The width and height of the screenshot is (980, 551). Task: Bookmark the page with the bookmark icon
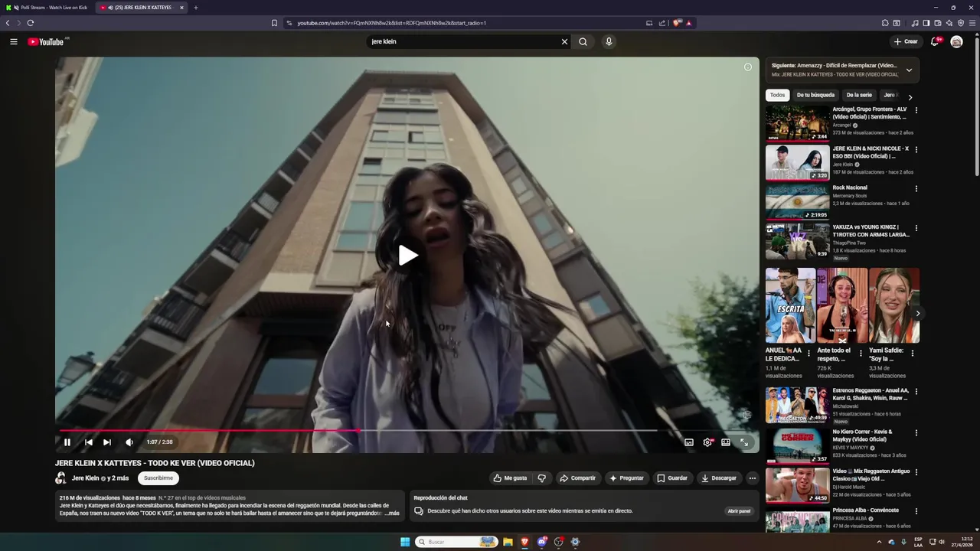click(274, 23)
